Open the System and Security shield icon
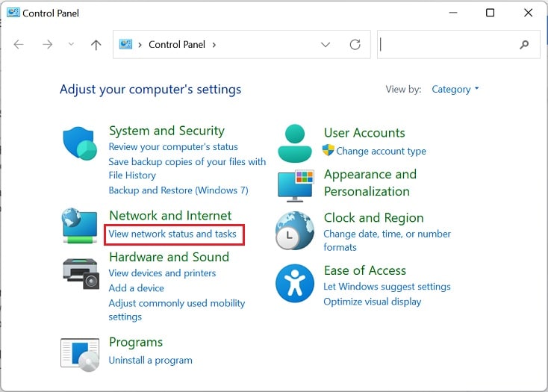The image size is (548, 392). pos(80,143)
